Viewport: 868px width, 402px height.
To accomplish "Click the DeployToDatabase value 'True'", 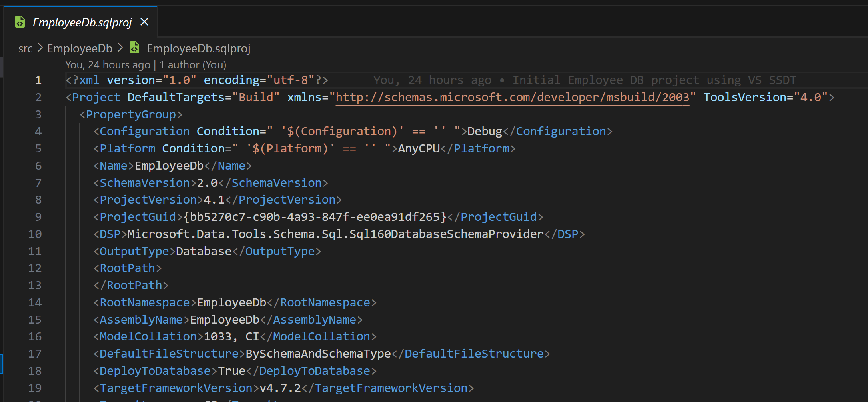I will click(232, 371).
